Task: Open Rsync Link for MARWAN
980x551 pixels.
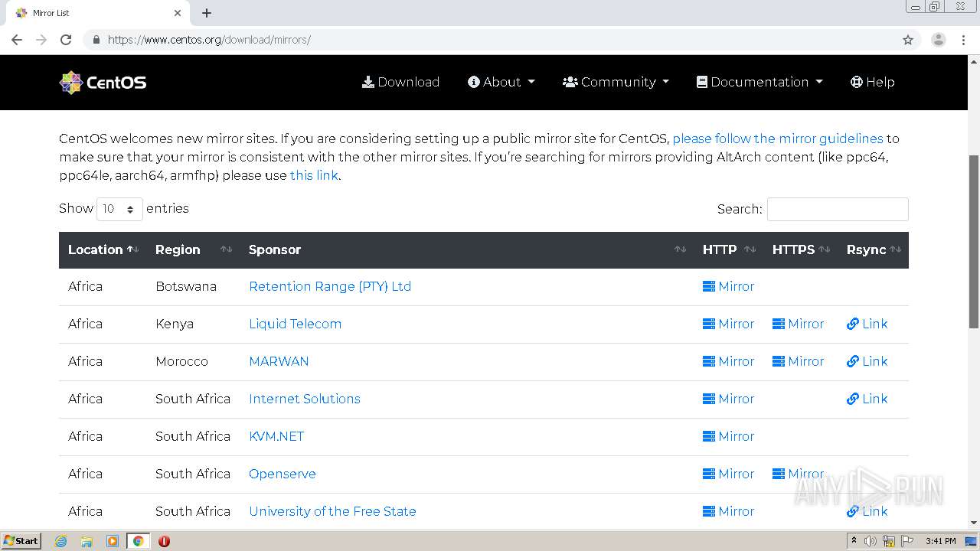Action: (x=867, y=361)
